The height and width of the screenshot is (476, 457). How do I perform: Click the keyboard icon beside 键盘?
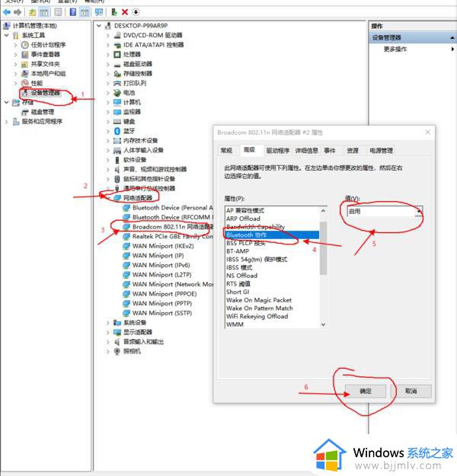pyautogui.click(x=117, y=121)
